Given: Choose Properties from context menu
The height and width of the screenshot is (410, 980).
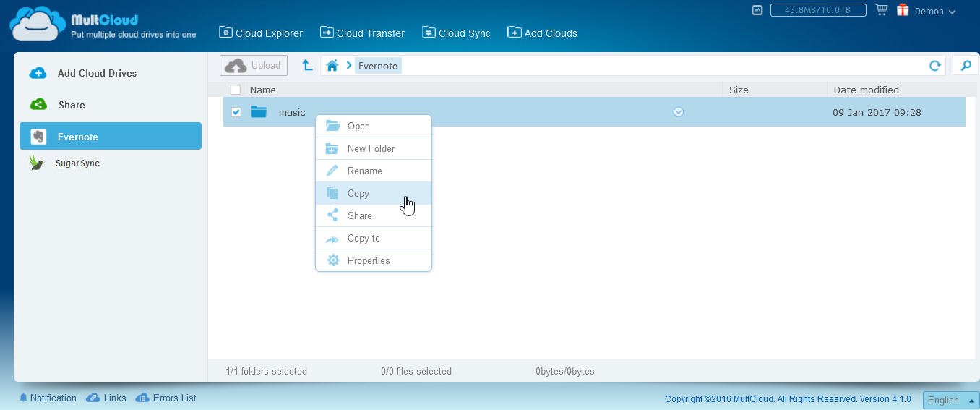Looking at the screenshot, I should point(374,260).
